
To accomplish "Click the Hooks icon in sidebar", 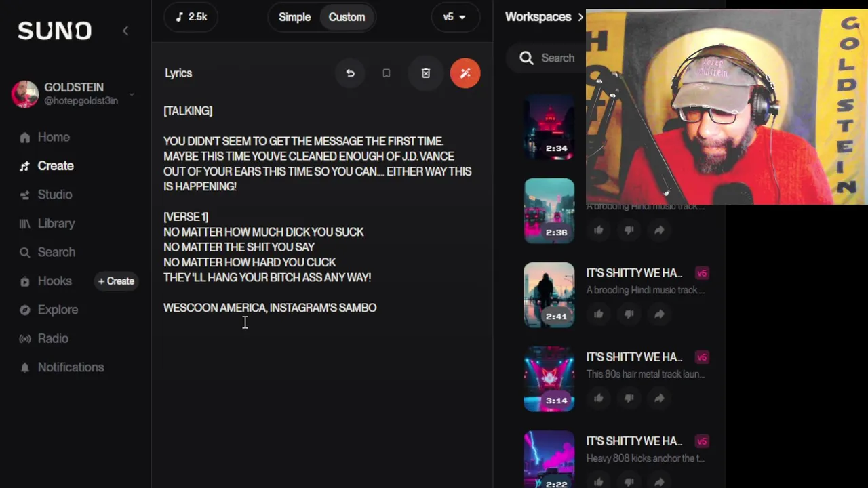I will [25, 281].
